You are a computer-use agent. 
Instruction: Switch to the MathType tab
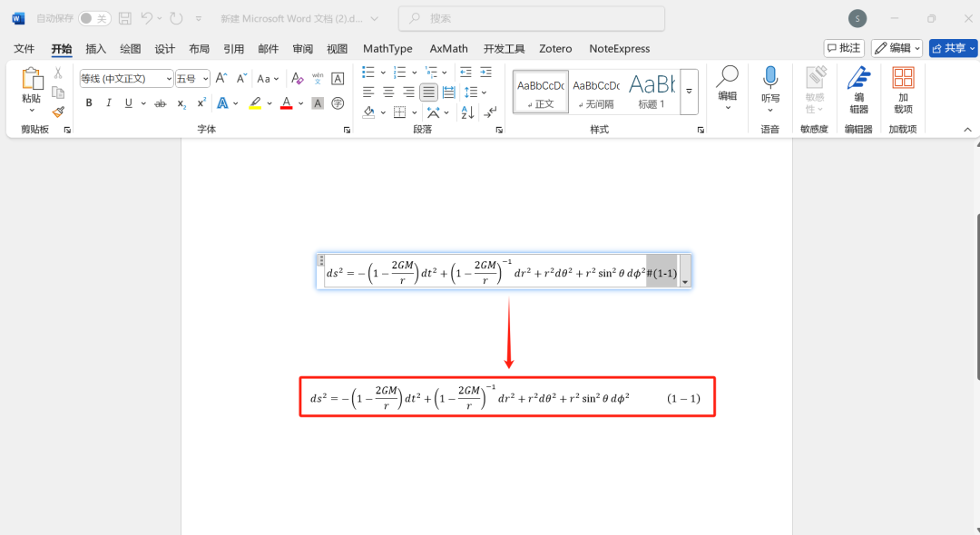387,49
